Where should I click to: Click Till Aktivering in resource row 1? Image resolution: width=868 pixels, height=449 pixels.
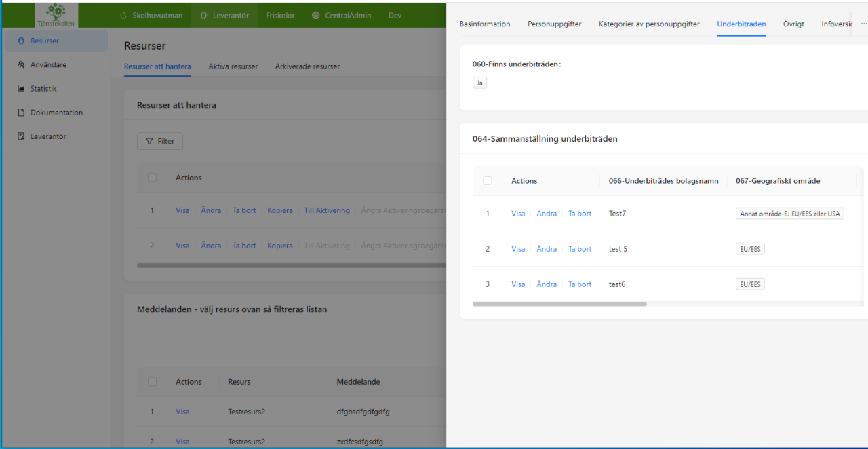(x=327, y=210)
